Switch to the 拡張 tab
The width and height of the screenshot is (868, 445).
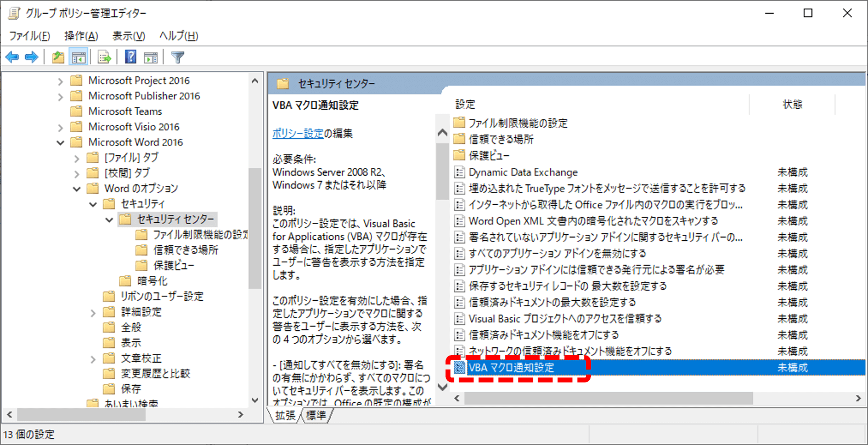coord(285,415)
